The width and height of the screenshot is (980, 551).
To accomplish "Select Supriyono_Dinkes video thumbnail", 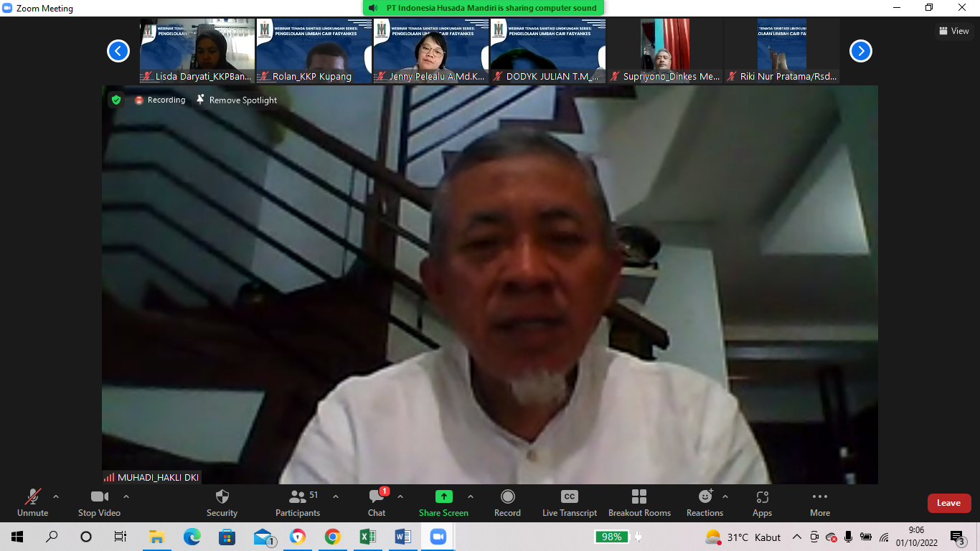I will pyautogui.click(x=665, y=51).
